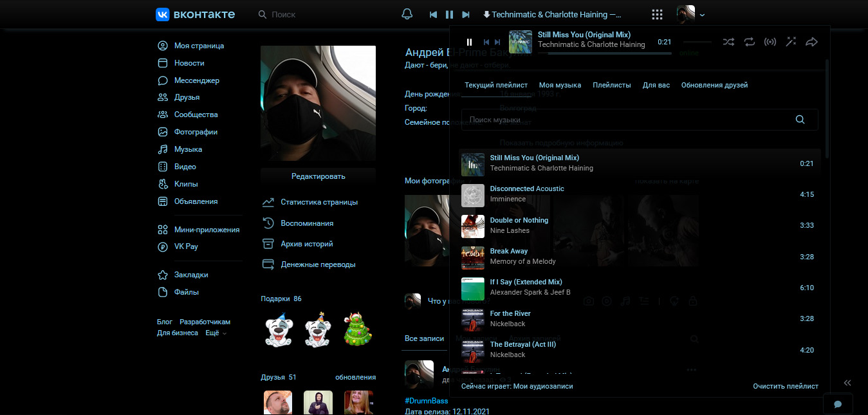Focus the top Поиск search field
The height and width of the screenshot is (415, 868).
[x=322, y=14]
